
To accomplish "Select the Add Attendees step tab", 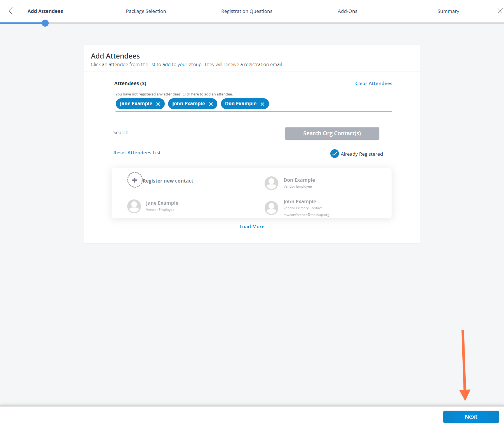I will [45, 11].
